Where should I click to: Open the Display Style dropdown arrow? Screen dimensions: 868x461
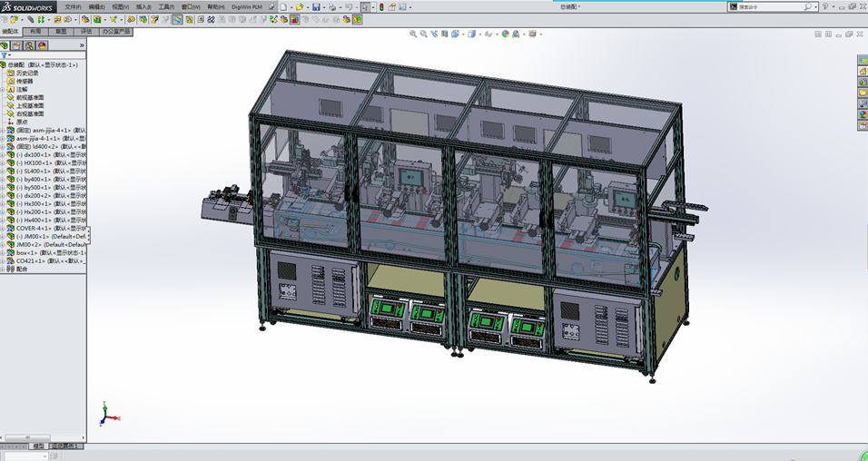click(x=480, y=34)
